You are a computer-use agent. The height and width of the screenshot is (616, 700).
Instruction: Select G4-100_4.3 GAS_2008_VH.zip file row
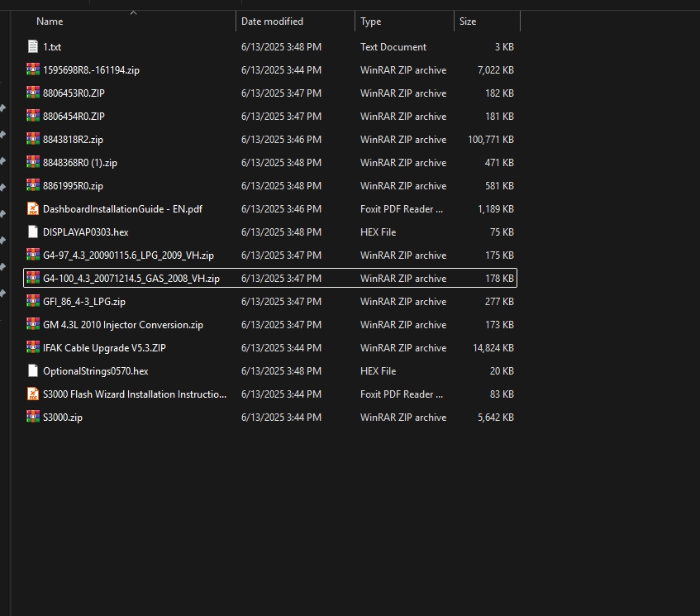131,279
